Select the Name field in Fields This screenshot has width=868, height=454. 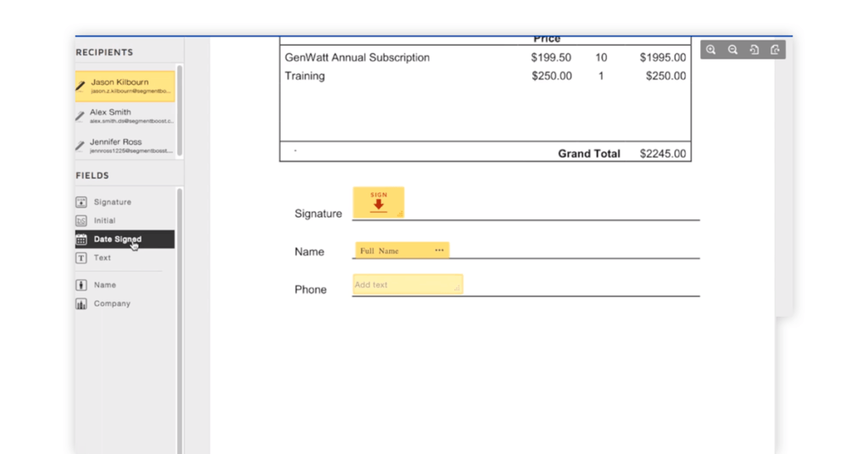125,285
